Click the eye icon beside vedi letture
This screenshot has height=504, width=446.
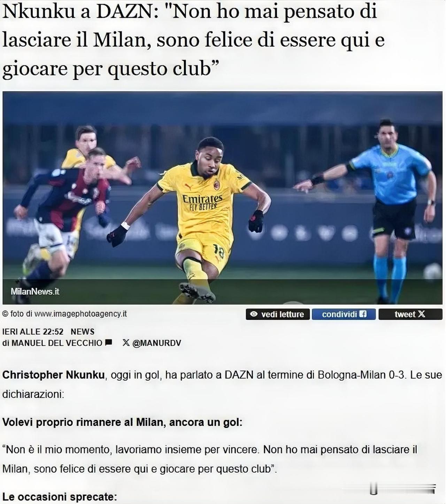click(254, 314)
